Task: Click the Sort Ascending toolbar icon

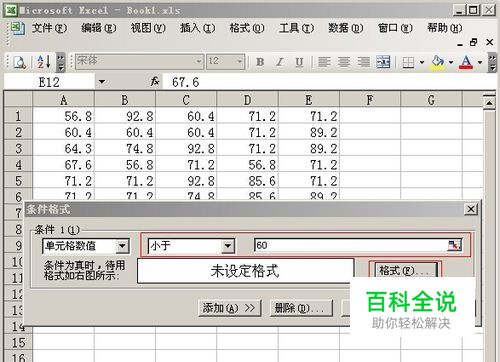Action: pos(44,62)
